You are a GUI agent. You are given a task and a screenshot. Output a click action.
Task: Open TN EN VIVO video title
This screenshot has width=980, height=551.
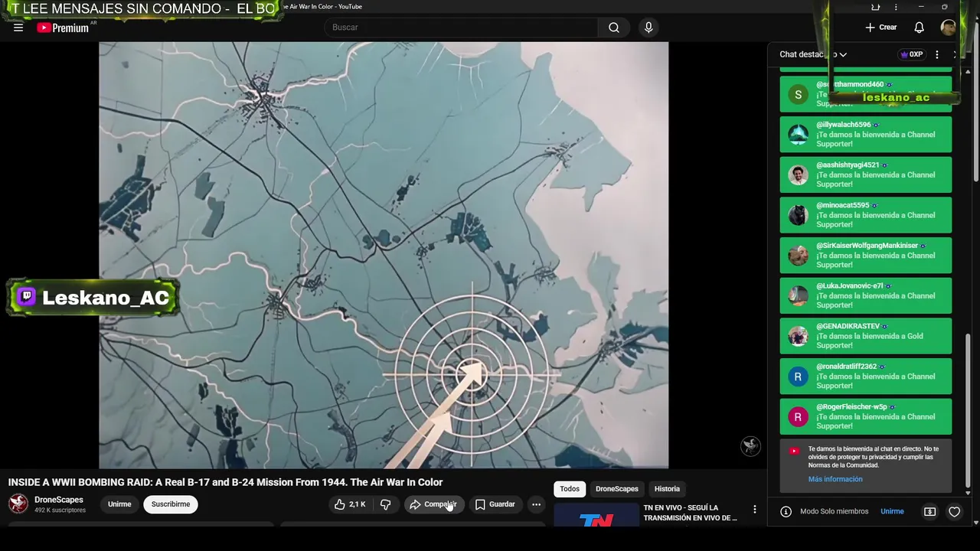(x=691, y=513)
